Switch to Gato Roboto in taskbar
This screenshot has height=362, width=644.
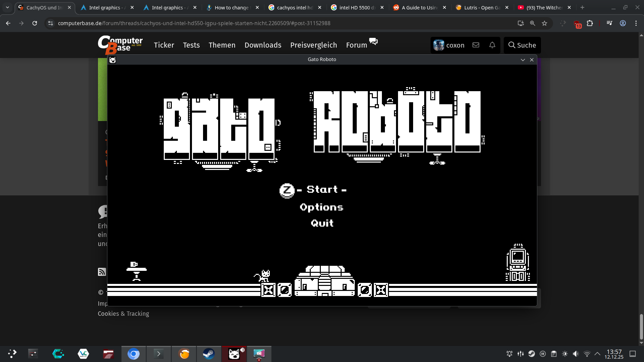(234, 354)
